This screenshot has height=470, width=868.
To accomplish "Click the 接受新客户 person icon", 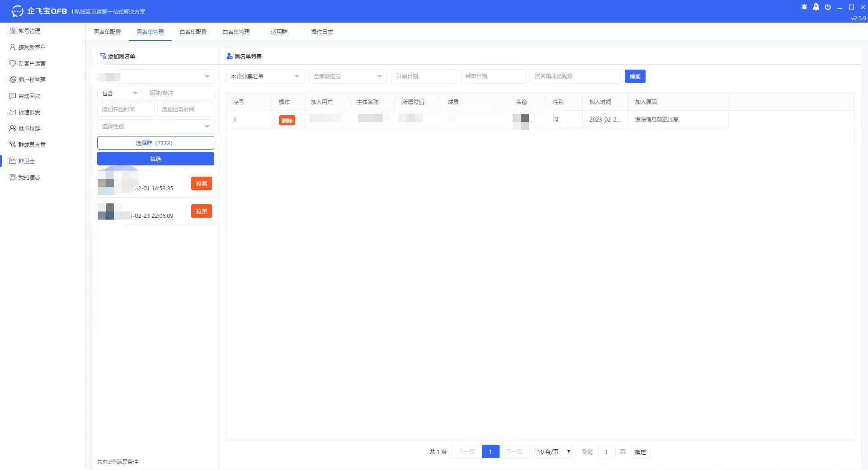I will click(12, 47).
